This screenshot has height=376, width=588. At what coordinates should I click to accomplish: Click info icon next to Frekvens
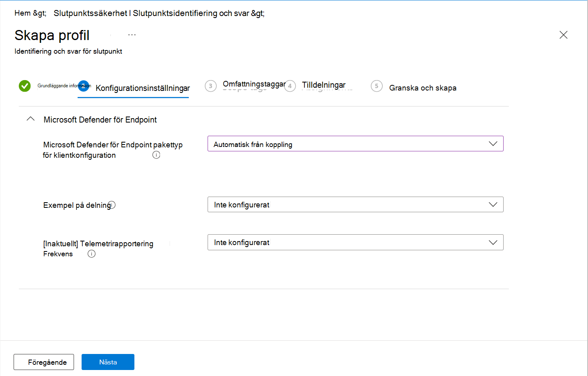tap(92, 254)
